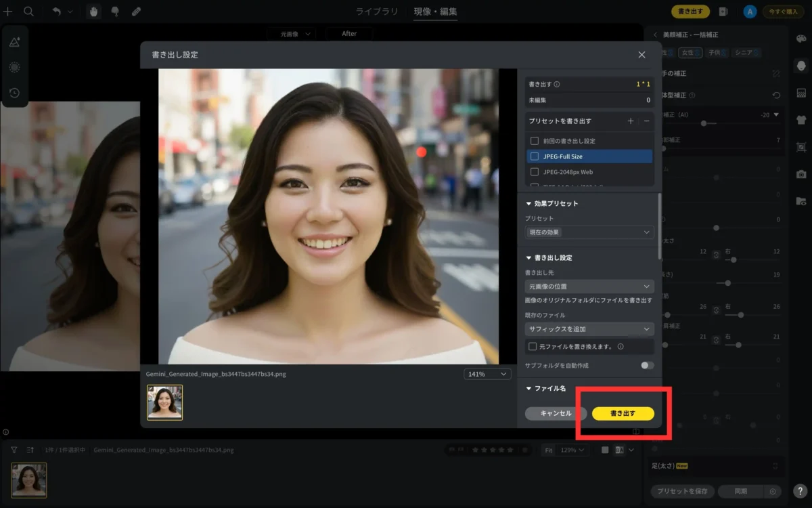Switch to the ライブラリ tab
Screen dimensions: 812x508
coord(377,12)
